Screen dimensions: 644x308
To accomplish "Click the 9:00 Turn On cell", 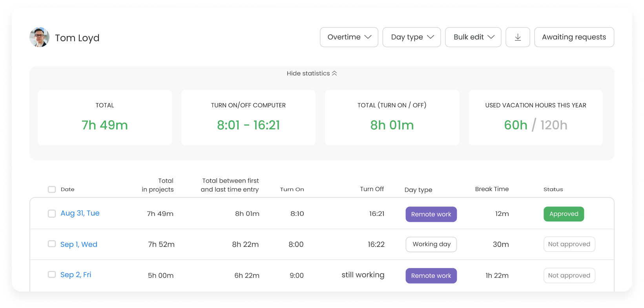I will coord(297,275).
